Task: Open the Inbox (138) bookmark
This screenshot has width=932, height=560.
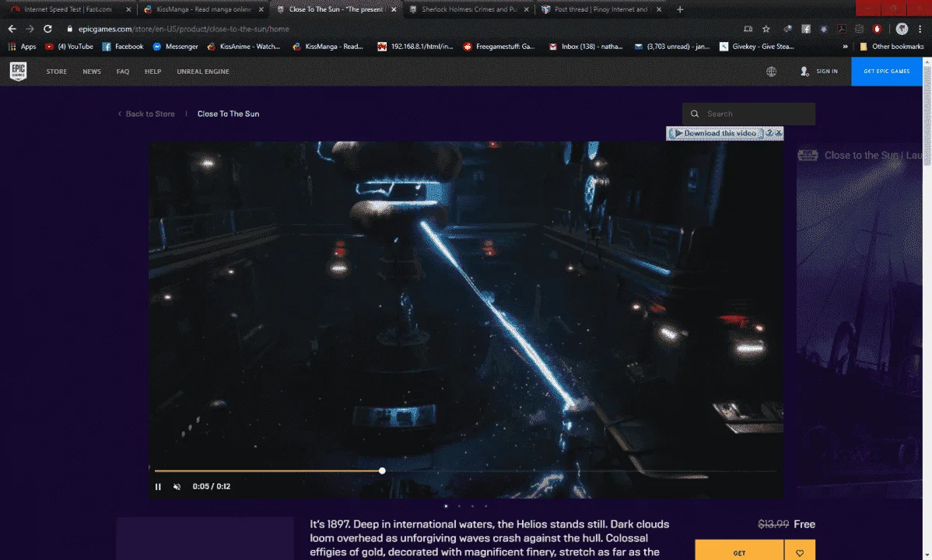Action: (x=586, y=47)
